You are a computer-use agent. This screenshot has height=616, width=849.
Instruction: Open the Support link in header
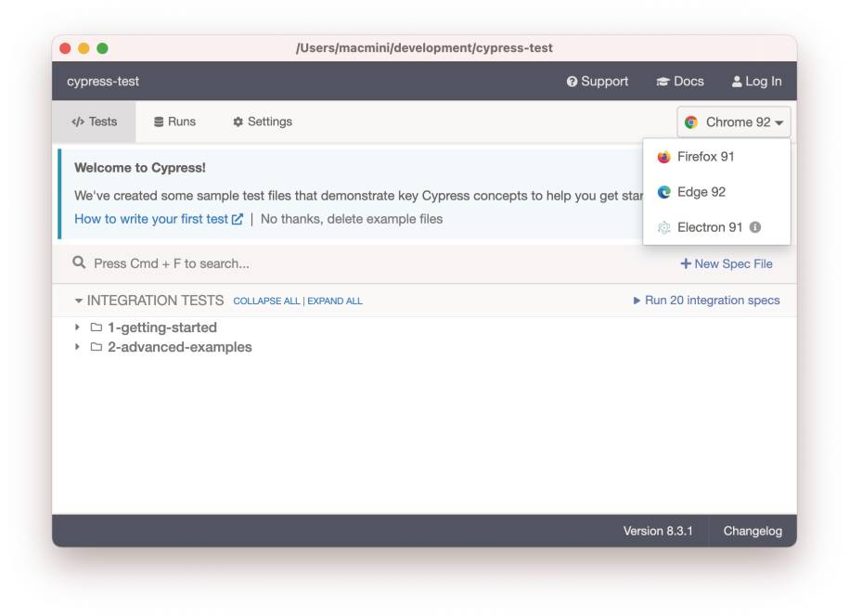[x=598, y=82]
